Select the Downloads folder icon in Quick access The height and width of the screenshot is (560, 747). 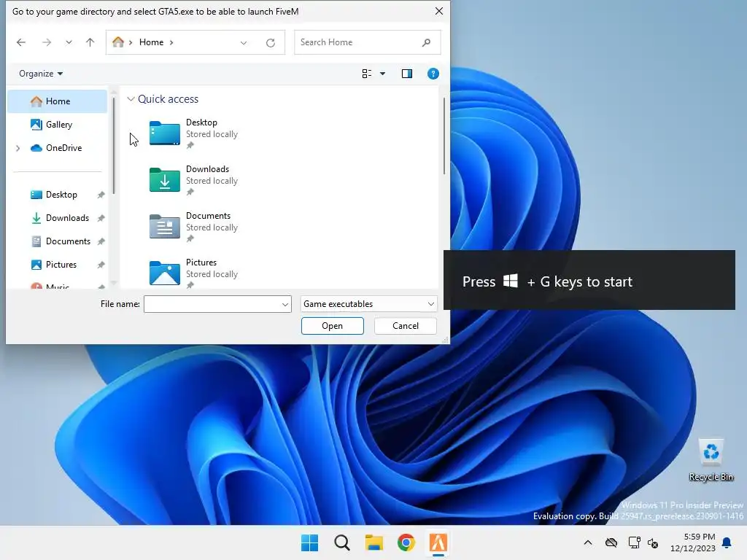[164, 179]
